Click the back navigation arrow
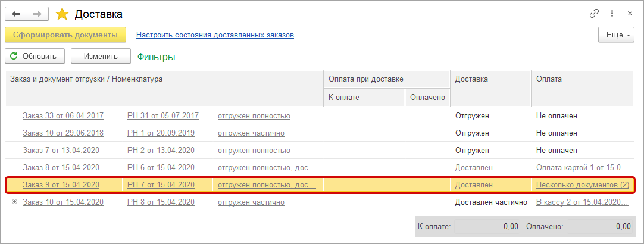Screen dimensions: 644x244 click(15, 13)
